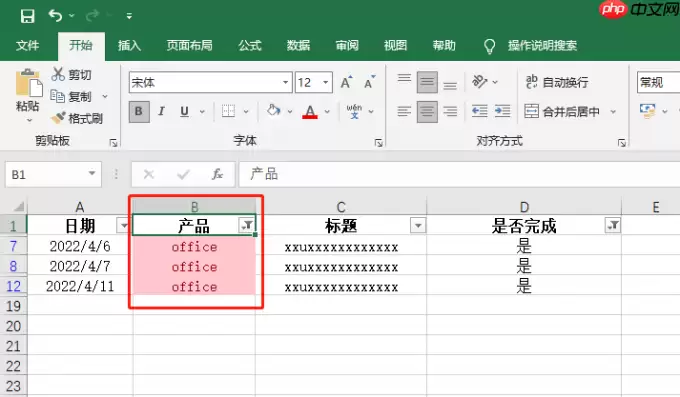Click 合并后居中 merge and center
Screen dimensions: 680x397
click(562, 112)
